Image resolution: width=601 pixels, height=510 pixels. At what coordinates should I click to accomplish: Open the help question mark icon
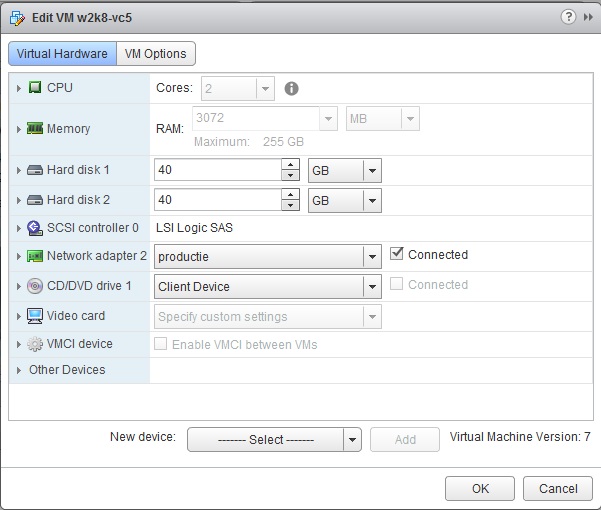coord(568,17)
